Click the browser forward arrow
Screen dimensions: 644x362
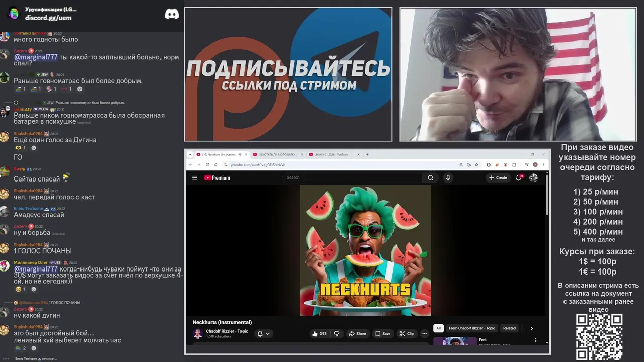199,165
